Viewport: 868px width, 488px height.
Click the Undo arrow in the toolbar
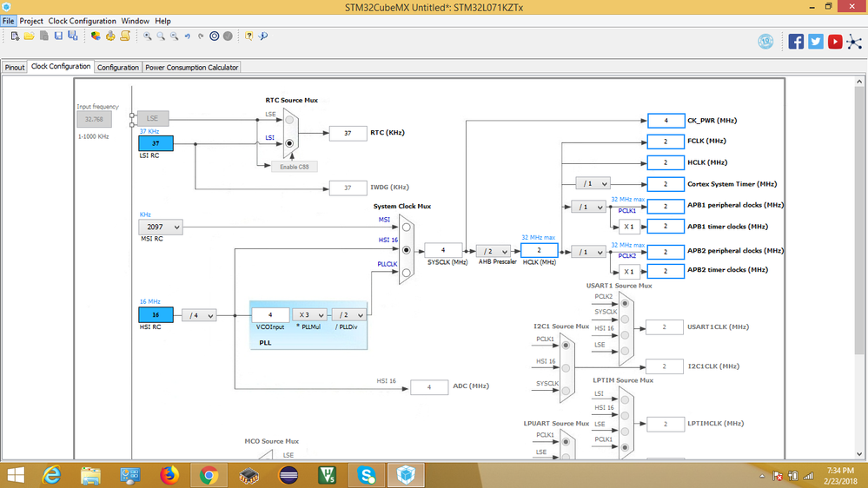tap(188, 36)
